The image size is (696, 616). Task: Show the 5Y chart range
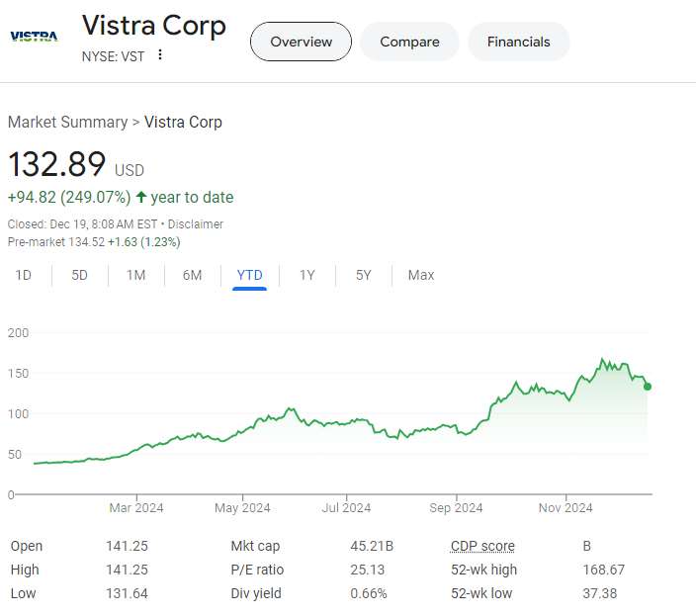pos(364,275)
